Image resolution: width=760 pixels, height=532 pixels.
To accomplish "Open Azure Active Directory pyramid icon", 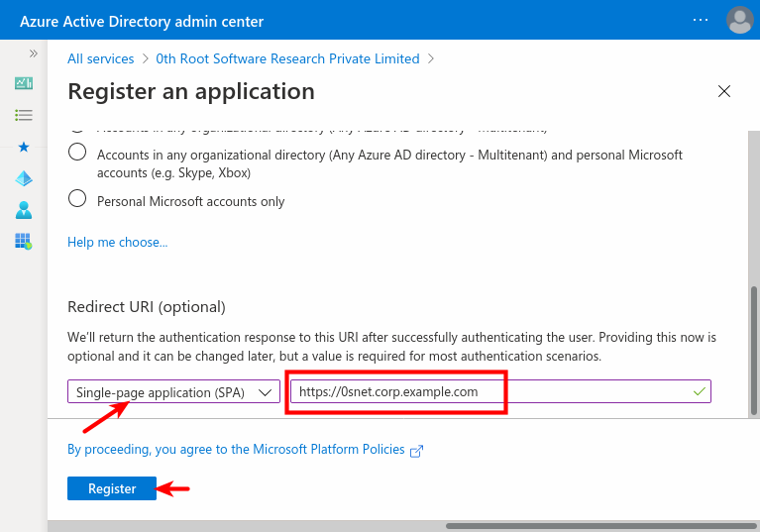I will [x=24, y=178].
